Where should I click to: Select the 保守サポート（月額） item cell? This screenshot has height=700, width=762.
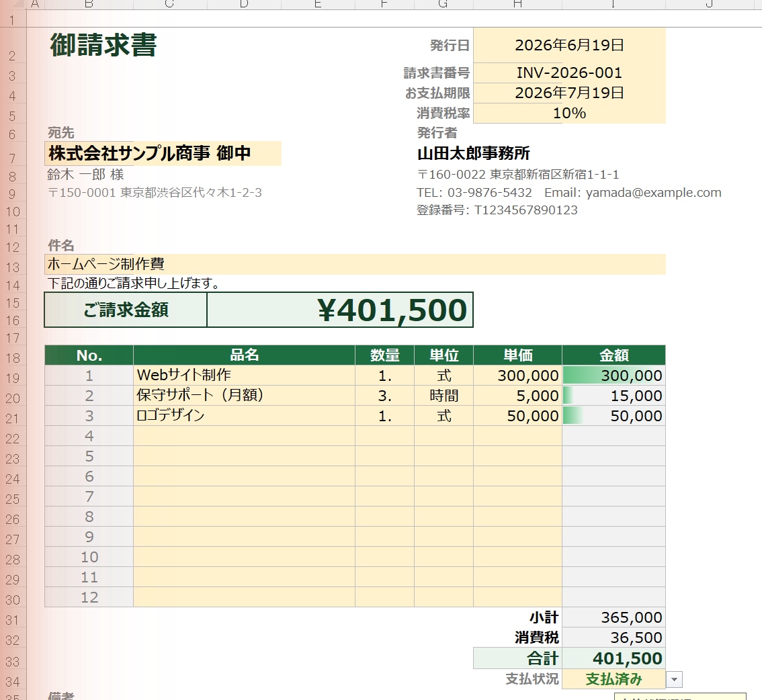pos(244,396)
